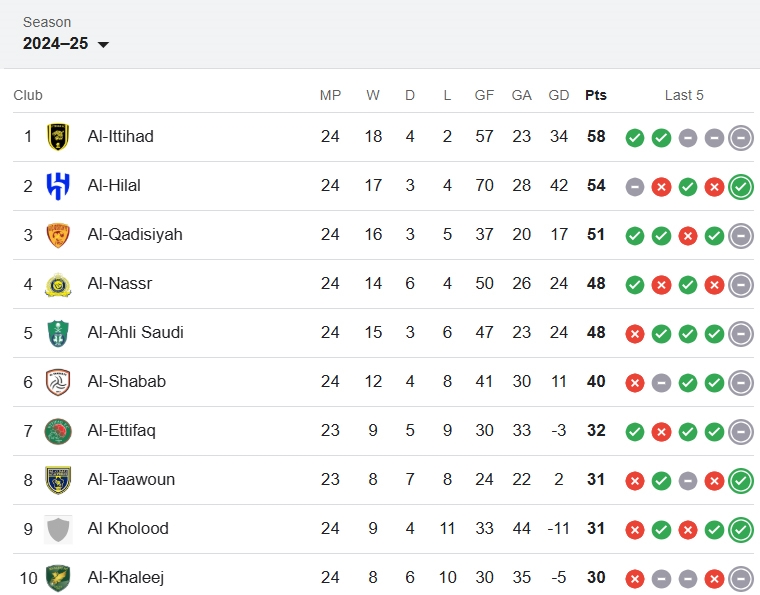Click the Al-Ettifaq club crest
The height and width of the screenshot is (595, 760).
coord(58,431)
